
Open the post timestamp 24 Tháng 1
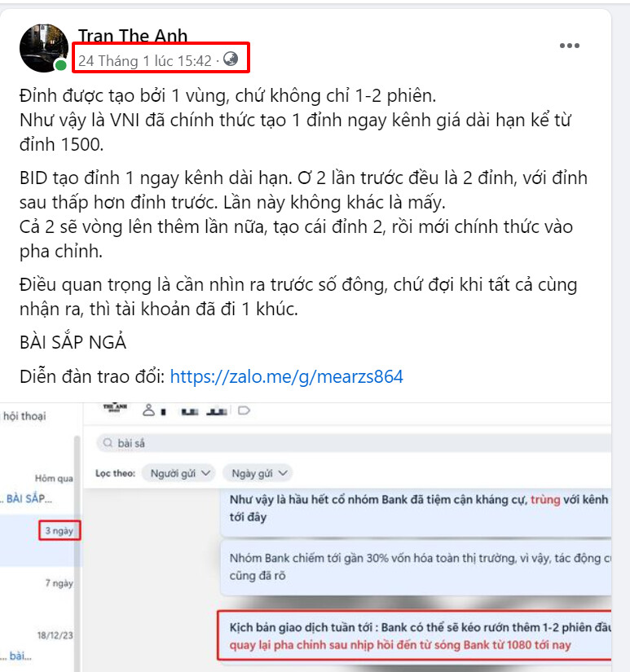click(x=144, y=61)
